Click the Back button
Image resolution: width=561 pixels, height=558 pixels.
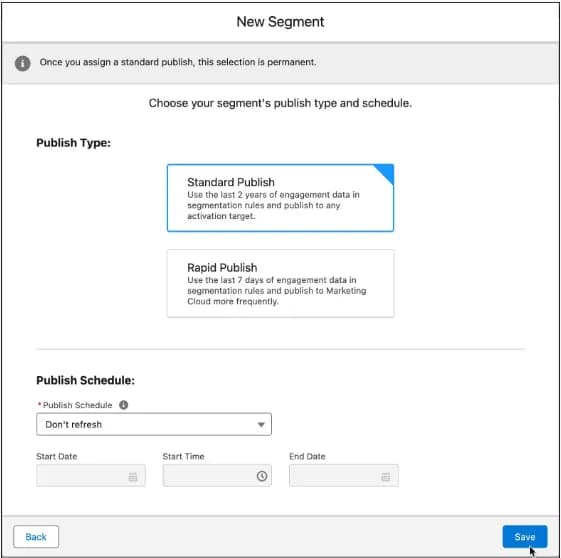point(36,537)
